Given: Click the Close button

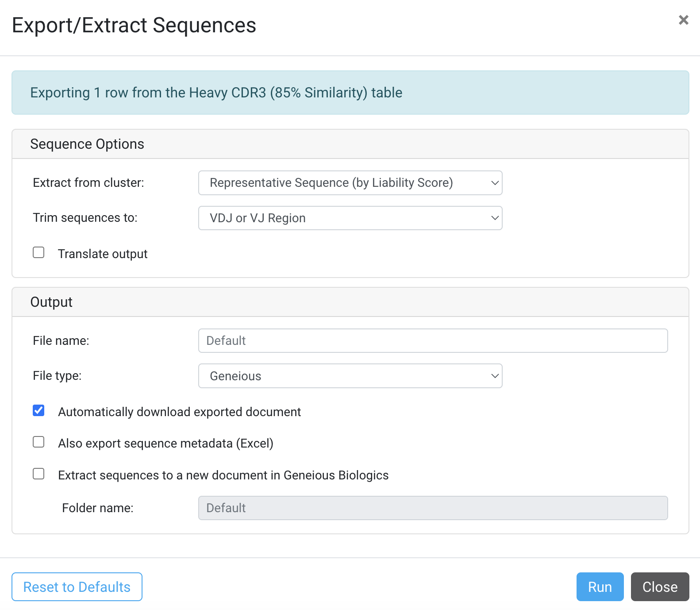Looking at the screenshot, I should [x=660, y=587].
